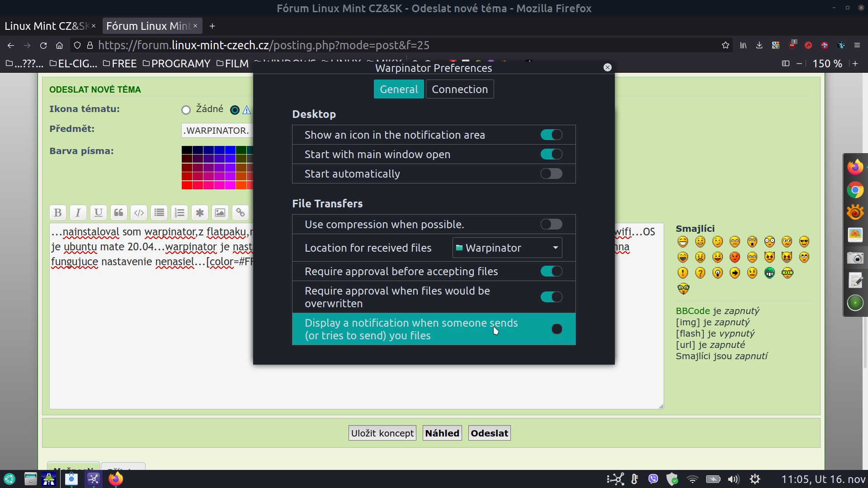Click the quote icon in the editor toolbar
The image size is (868, 488).
coord(118,212)
